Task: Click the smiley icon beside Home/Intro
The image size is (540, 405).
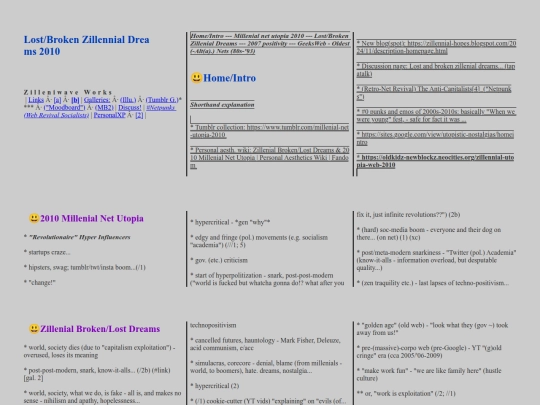Action: (x=196, y=78)
